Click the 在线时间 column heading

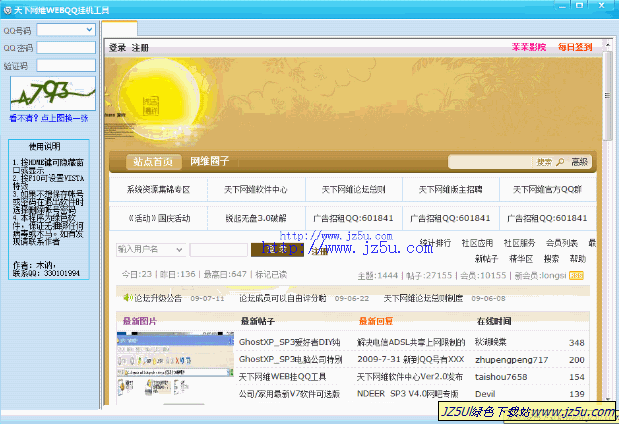(x=494, y=321)
